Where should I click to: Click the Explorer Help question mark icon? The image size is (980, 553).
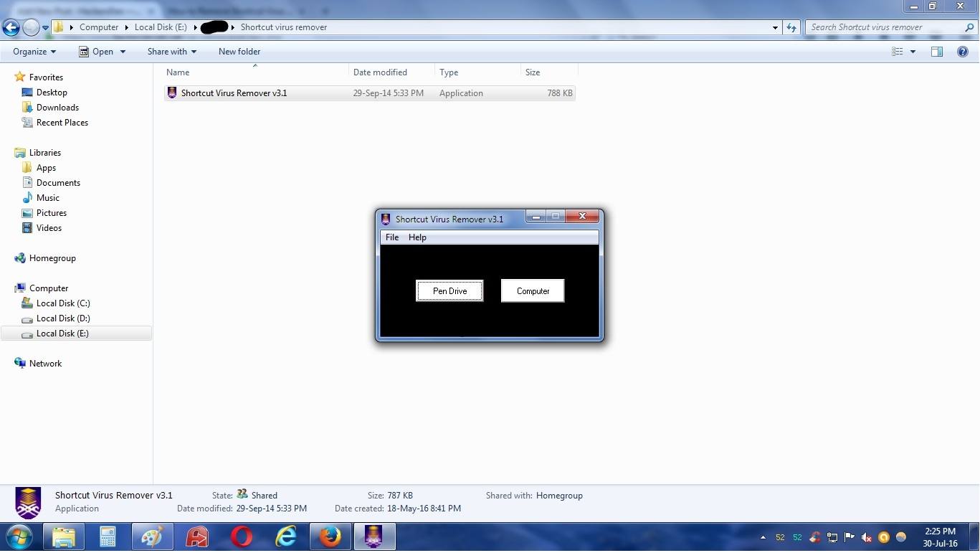pyautogui.click(x=964, y=51)
